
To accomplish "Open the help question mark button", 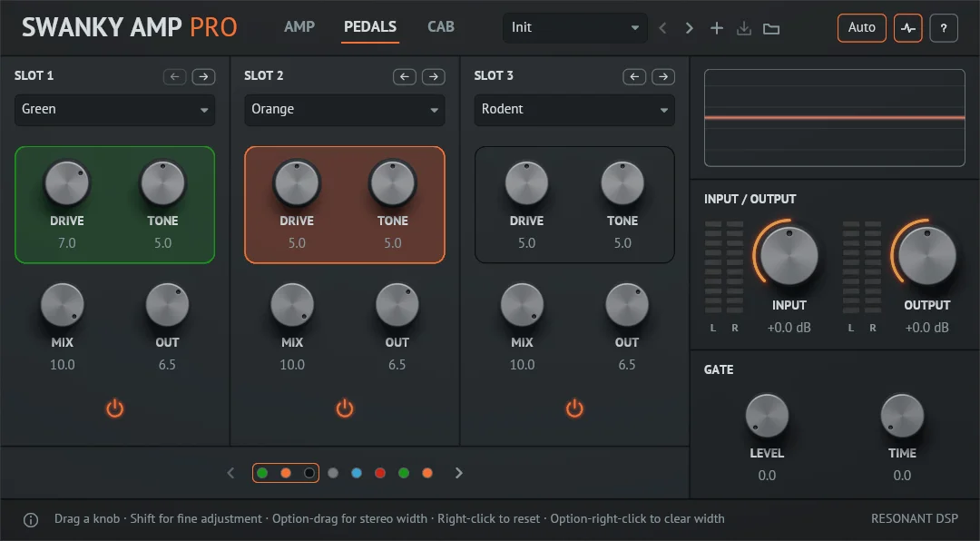I will [x=944, y=27].
